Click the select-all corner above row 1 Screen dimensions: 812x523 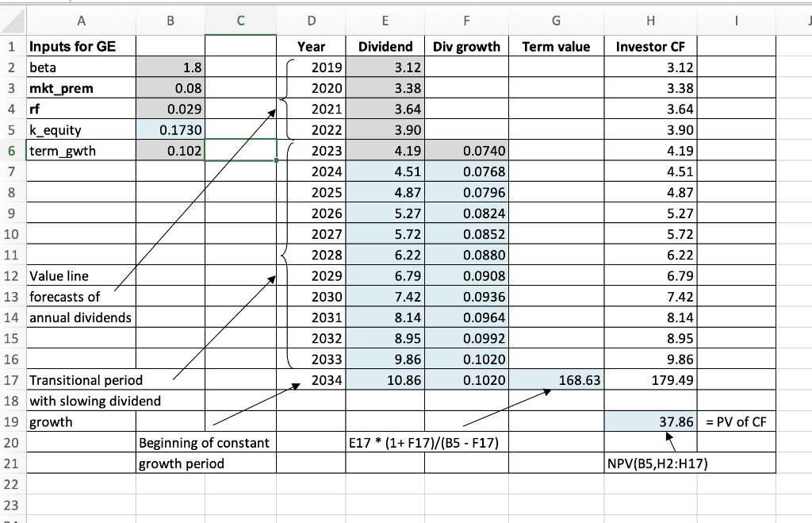pyautogui.click(x=13, y=21)
